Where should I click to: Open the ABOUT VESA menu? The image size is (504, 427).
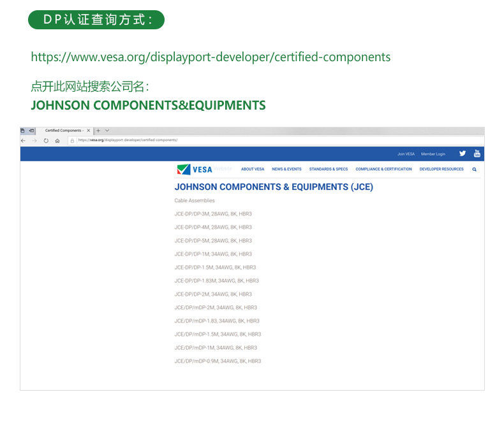(253, 169)
